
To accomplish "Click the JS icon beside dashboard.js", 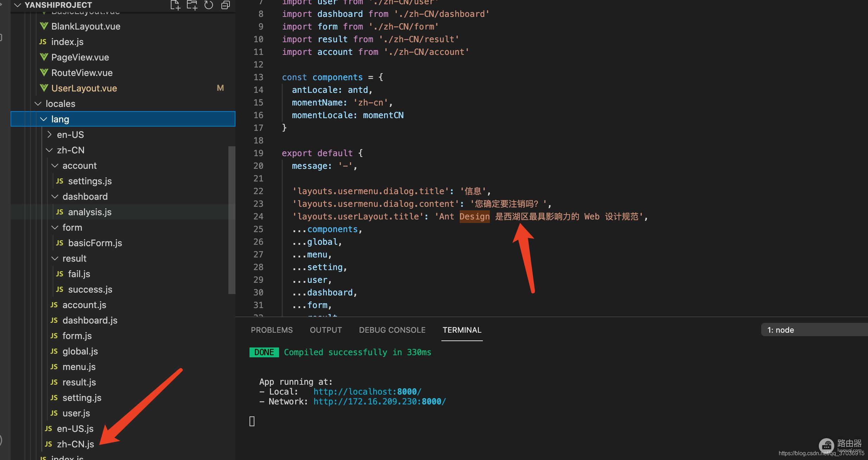I will tap(54, 320).
